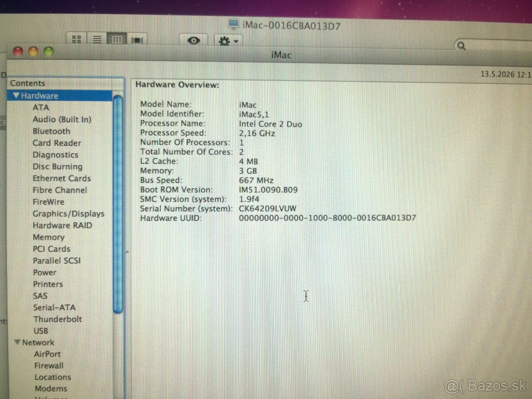
Task: Click iMac-0016CBA013D7 Finder window title
Action: tap(291, 26)
